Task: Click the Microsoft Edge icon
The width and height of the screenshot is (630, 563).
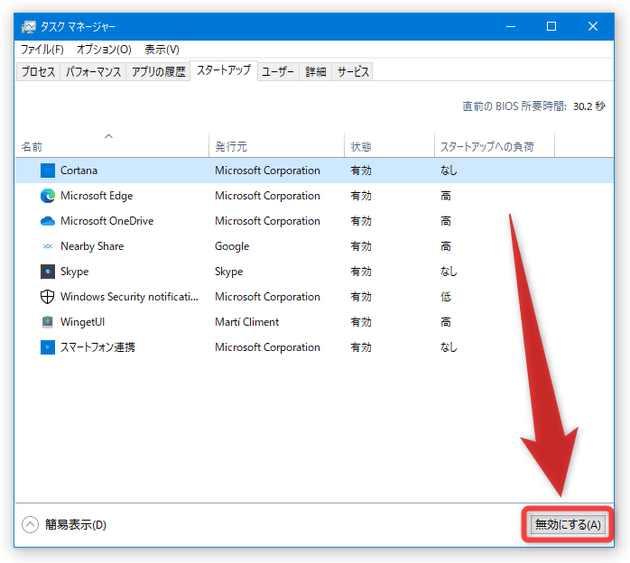Action: click(x=47, y=196)
